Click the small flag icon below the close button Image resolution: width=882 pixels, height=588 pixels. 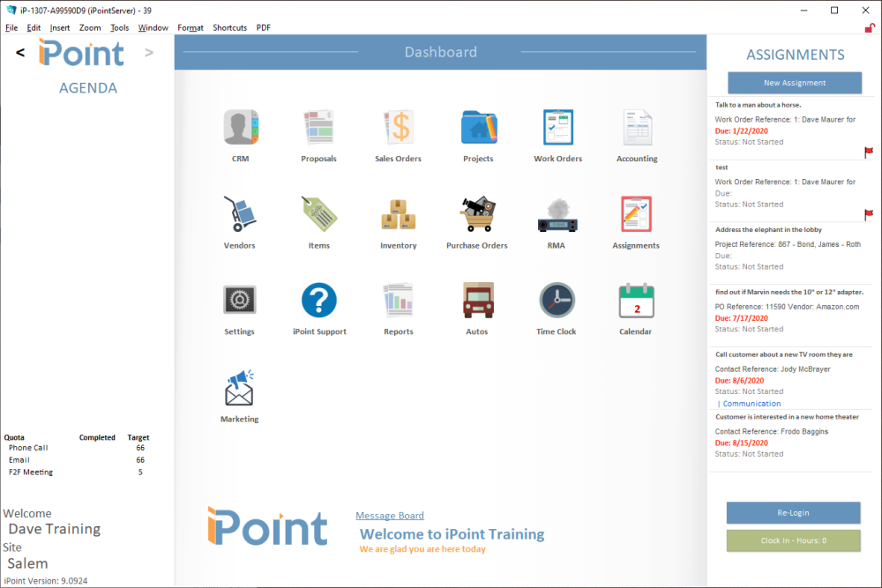coord(869,29)
